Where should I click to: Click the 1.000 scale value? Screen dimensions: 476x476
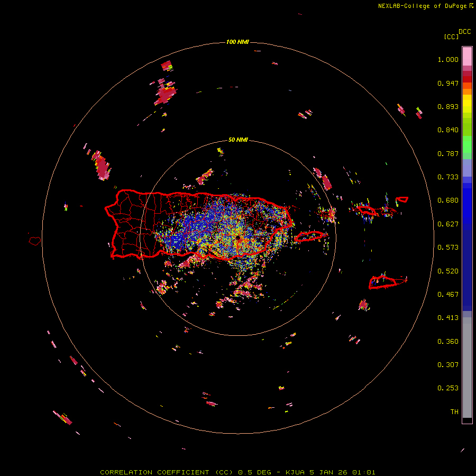pyautogui.click(x=448, y=59)
